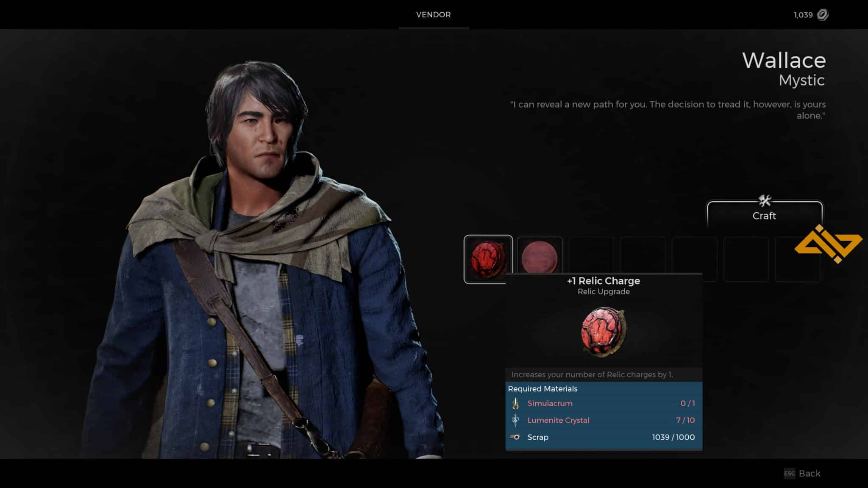Click the Mystic title under Wallace

coord(801,80)
